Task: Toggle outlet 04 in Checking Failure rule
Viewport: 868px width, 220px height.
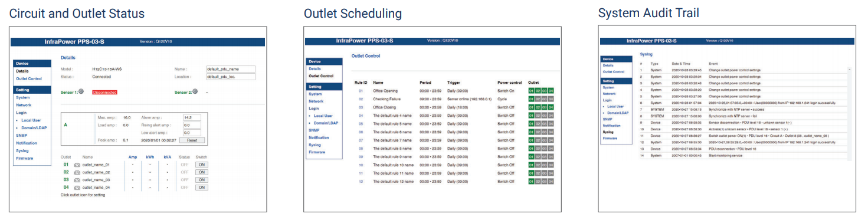Action: tap(551, 99)
